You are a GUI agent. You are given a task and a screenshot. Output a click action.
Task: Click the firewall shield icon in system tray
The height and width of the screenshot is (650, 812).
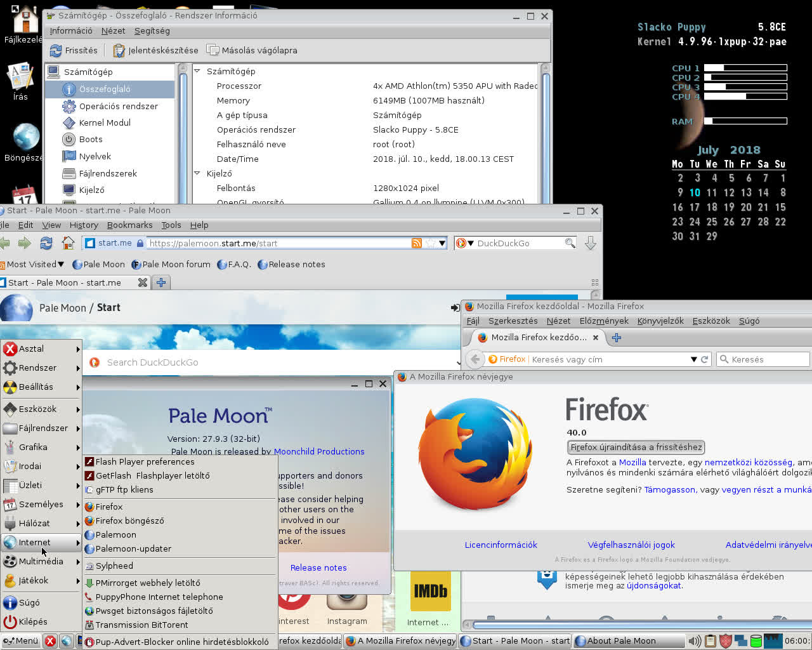pos(725,640)
